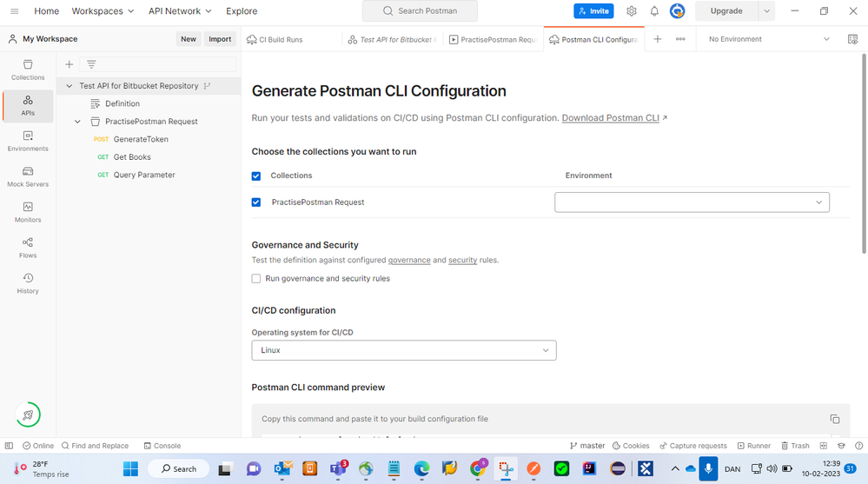Image resolution: width=868 pixels, height=484 pixels.
Task: Click the settings gear icon
Action: coord(631,11)
